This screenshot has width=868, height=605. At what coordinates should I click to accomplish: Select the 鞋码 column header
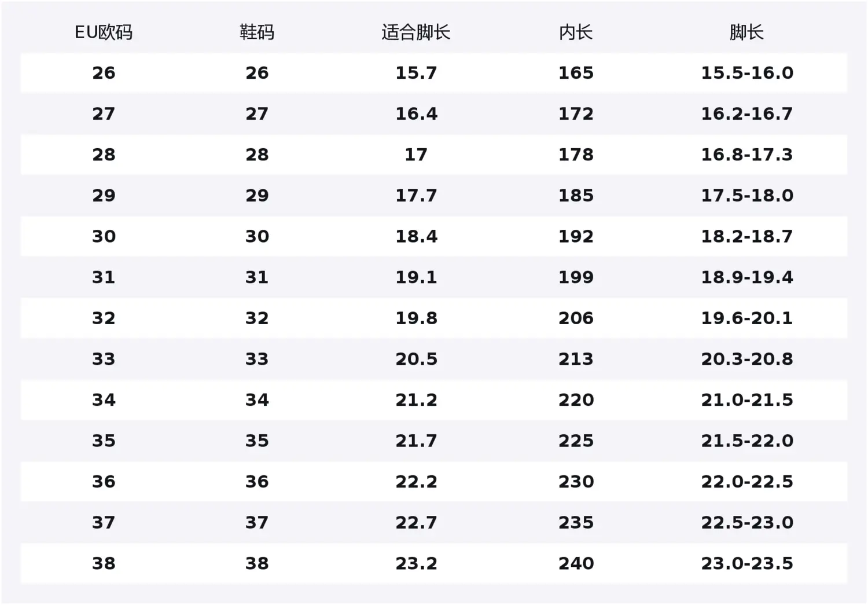coord(257,32)
